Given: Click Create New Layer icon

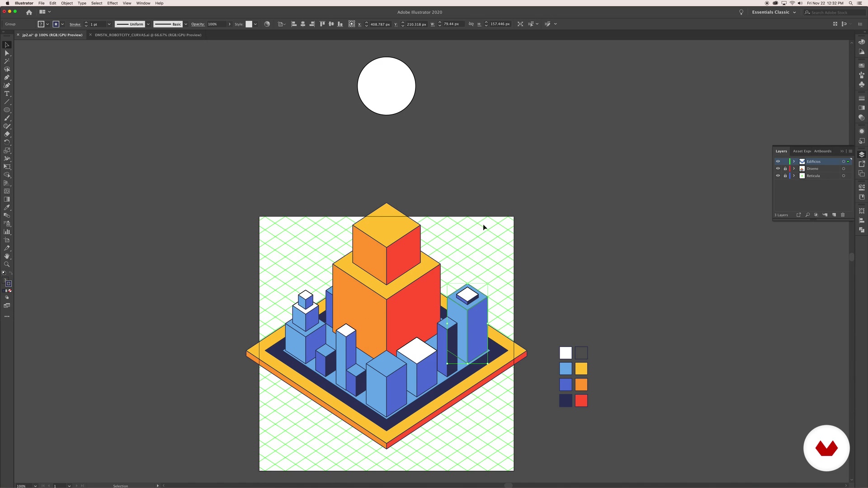Looking at the screenshot, I should pyautogui.click(x=834, y=215).
